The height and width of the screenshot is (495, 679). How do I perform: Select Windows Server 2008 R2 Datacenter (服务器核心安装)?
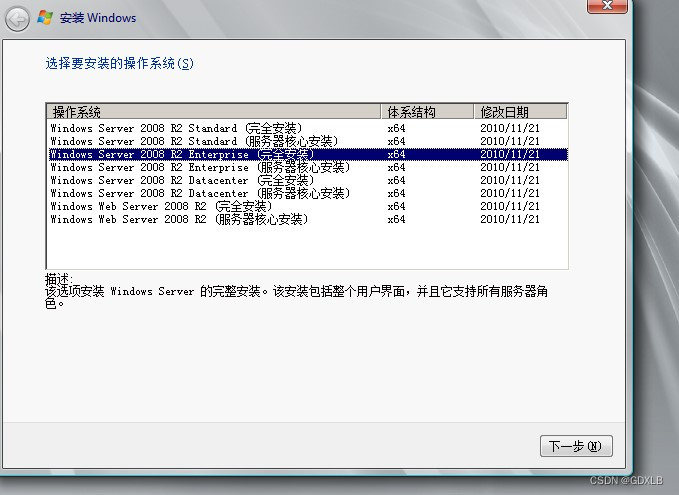coord(307,193)
